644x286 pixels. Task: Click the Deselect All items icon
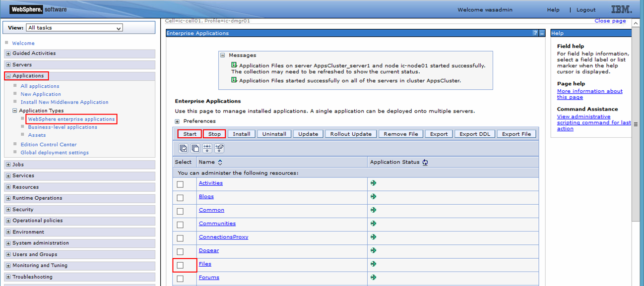click(195, 148)
